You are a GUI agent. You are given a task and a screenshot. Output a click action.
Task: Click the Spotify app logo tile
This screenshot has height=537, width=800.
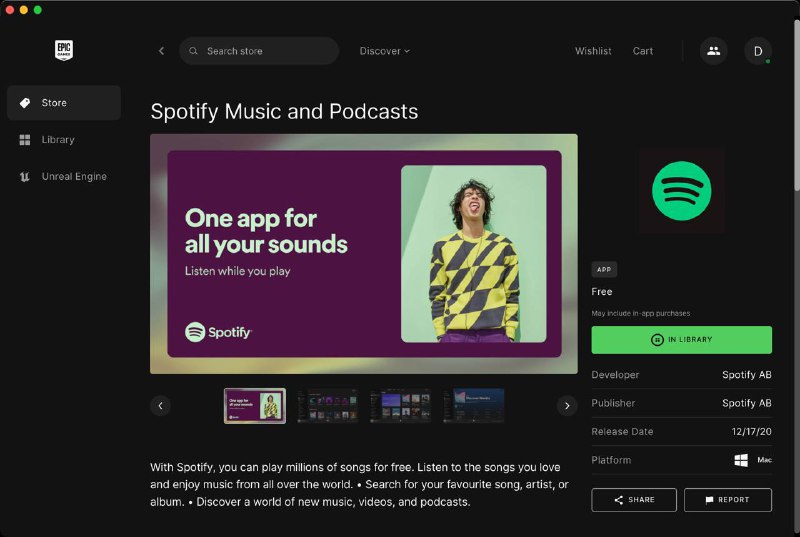pos(681,191)
